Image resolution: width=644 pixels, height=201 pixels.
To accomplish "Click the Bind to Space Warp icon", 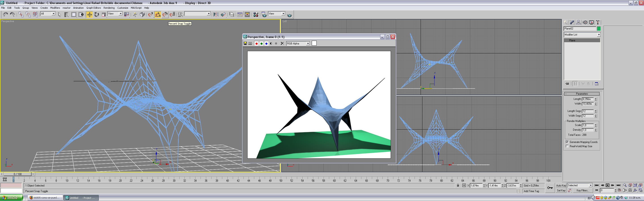I will click(35, 15).
